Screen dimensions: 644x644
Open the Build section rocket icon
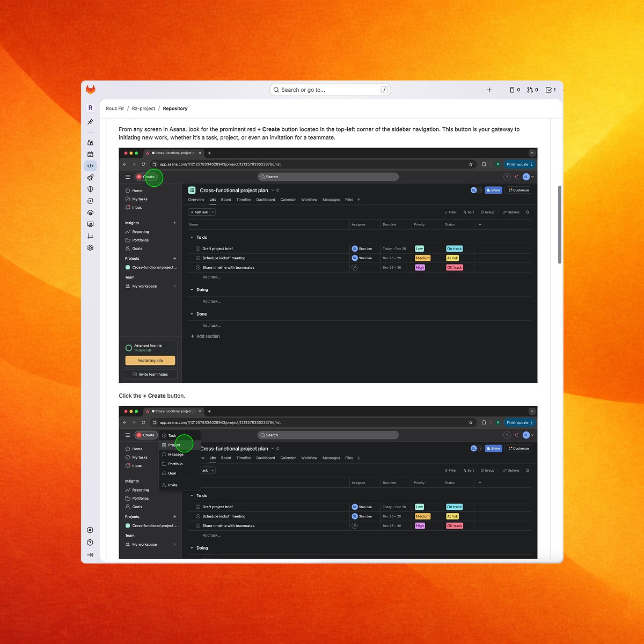(x=90, y=178)
